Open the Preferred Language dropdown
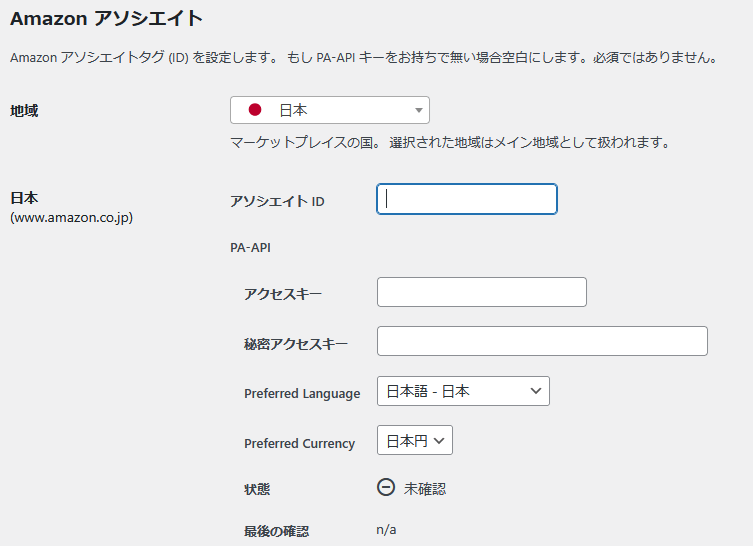Screen dimensions: 753x546 (463, 391)
